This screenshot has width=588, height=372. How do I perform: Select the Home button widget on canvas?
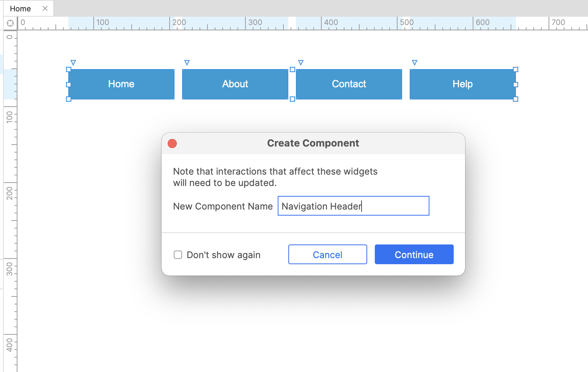[x=121, y=84]
